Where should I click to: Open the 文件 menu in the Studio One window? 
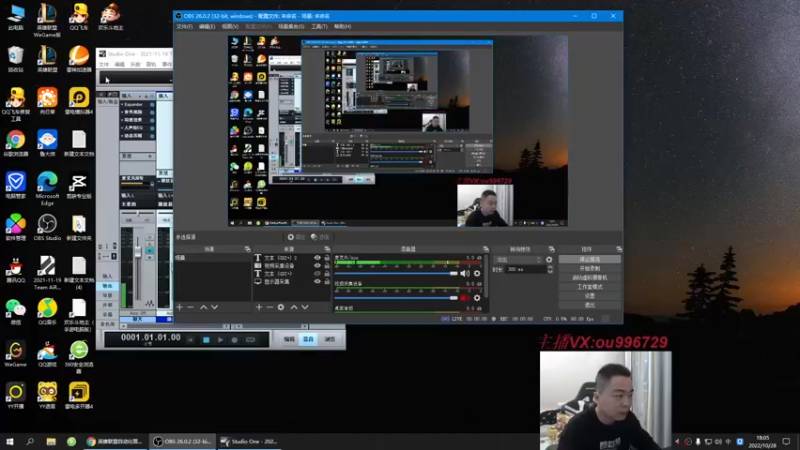click(x=104, y=65)
